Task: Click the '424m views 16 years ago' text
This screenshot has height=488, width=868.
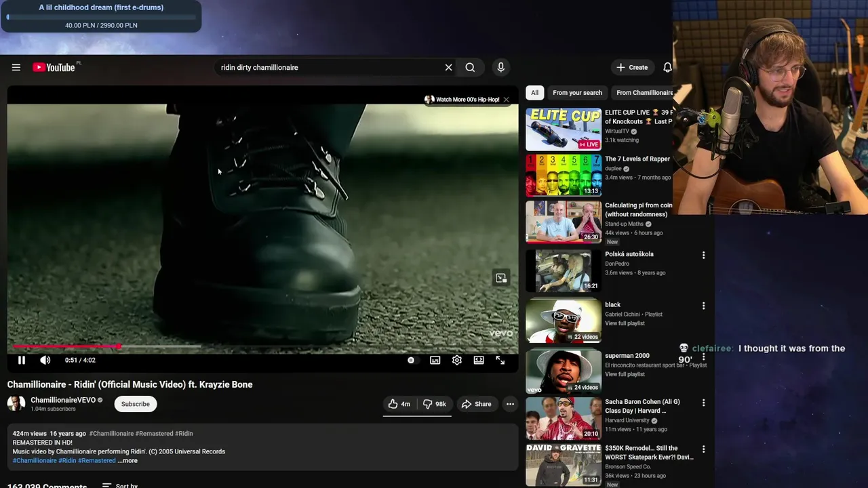Action: pyautogui.click(x=49, y=434)
